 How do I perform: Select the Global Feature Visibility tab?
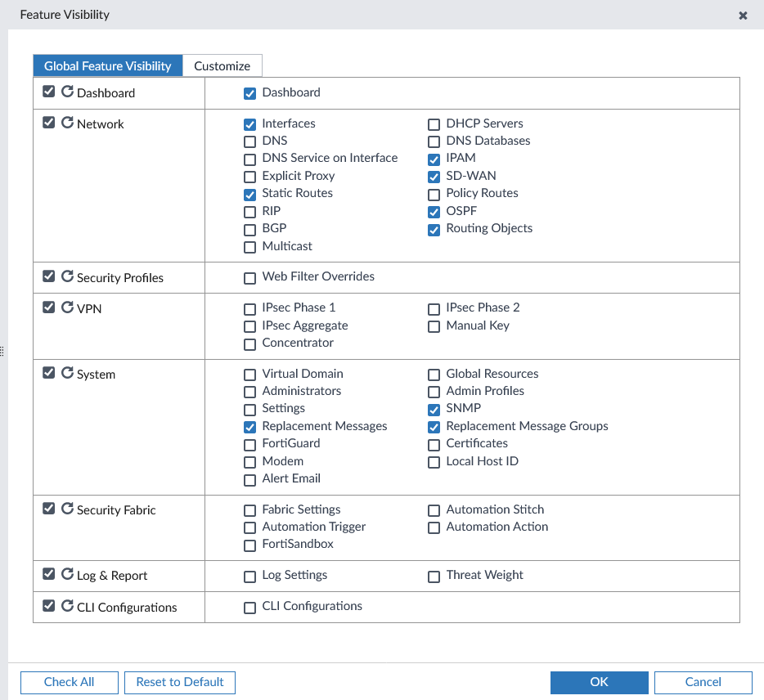click(x=107, y=65)
